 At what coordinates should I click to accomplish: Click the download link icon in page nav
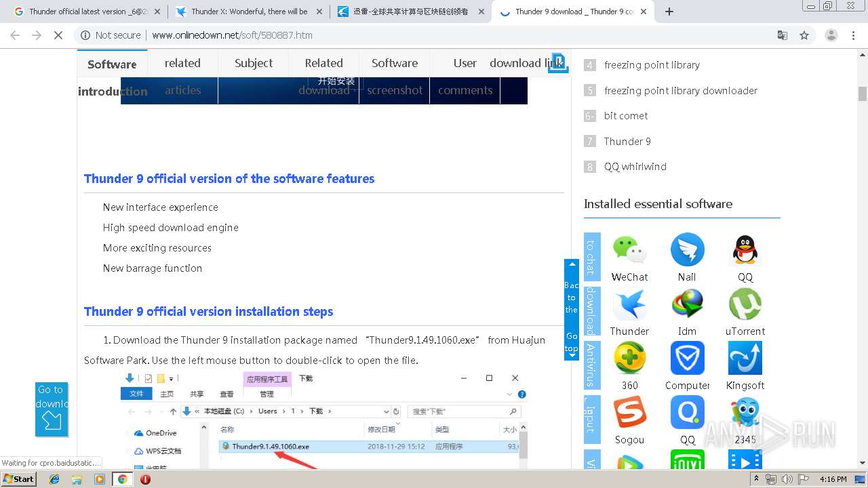pos(558,62)
